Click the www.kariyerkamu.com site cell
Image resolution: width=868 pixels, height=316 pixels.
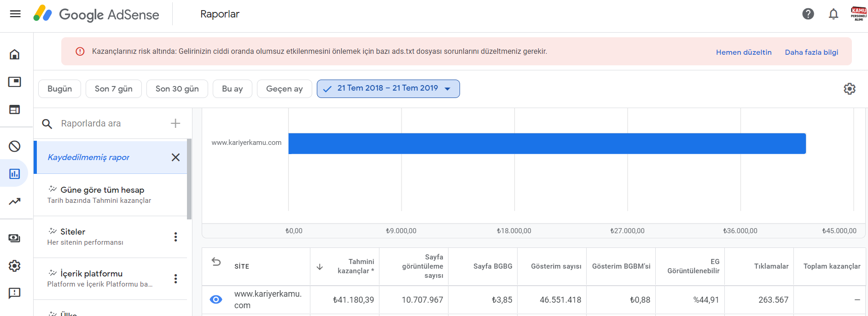coord(268,299)
